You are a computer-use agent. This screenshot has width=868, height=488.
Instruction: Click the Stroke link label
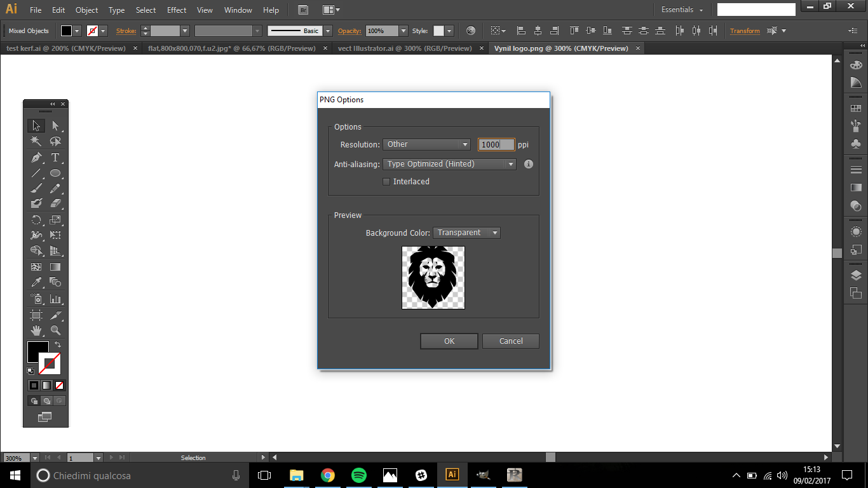(x=126, y=30)
